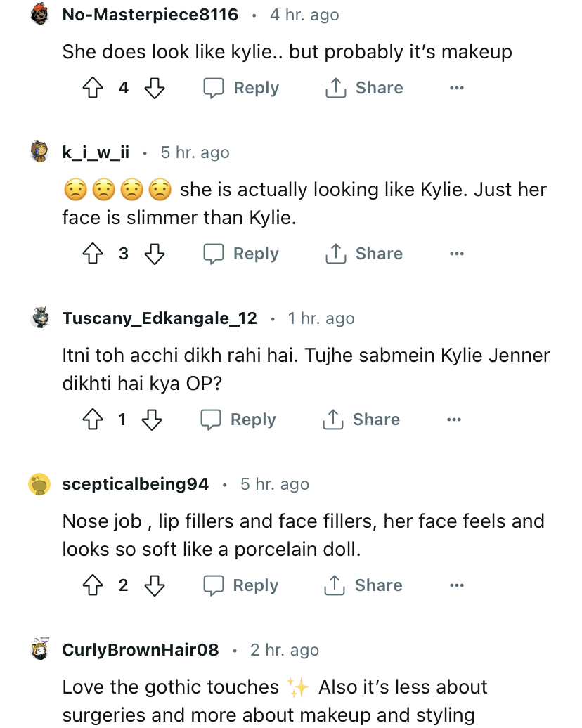The height and width of the screenshot is (728, 582).
Task: Downvote scepticalbeing94's comment
Action: click(x=155, y=585)
